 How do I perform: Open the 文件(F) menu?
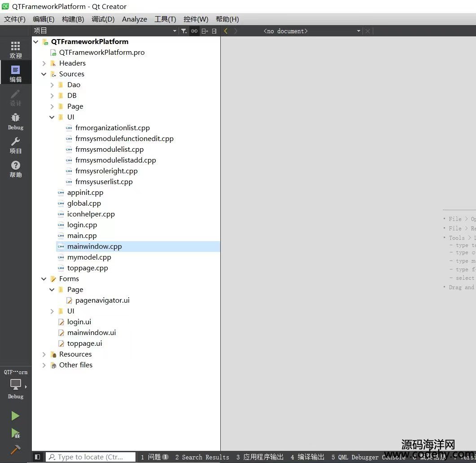click(x=14, y=19)
